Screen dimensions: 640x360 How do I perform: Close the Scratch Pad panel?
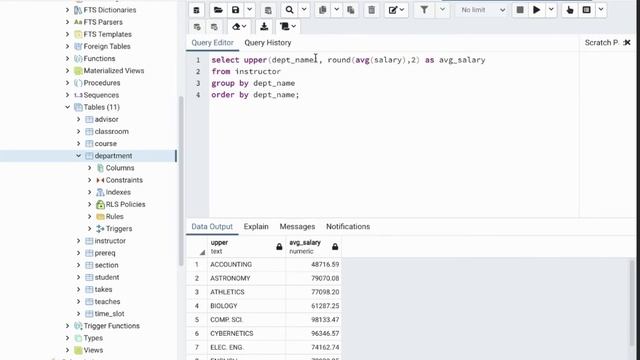click(627, 42)
